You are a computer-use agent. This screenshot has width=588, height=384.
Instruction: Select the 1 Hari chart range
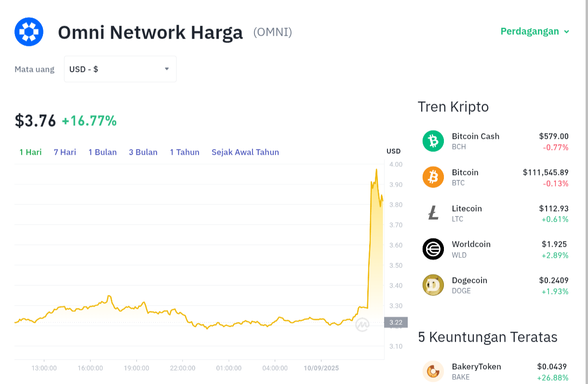click(x=30, y=152)
